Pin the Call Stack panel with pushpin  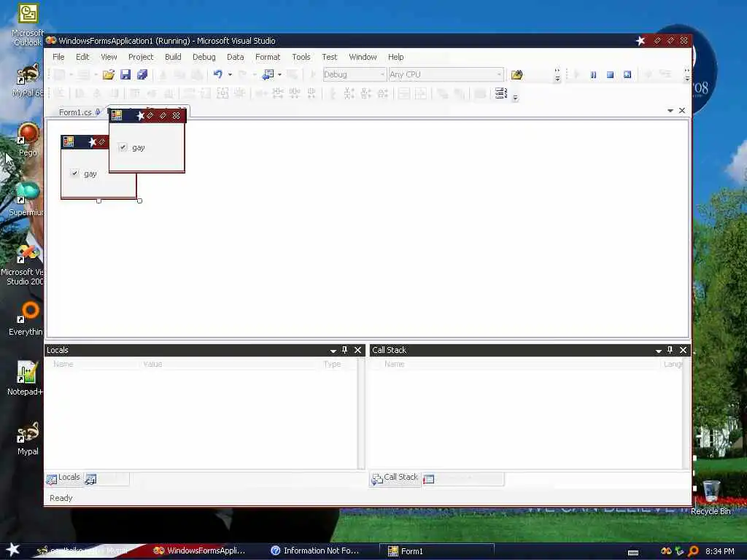[x=670, y=350]
